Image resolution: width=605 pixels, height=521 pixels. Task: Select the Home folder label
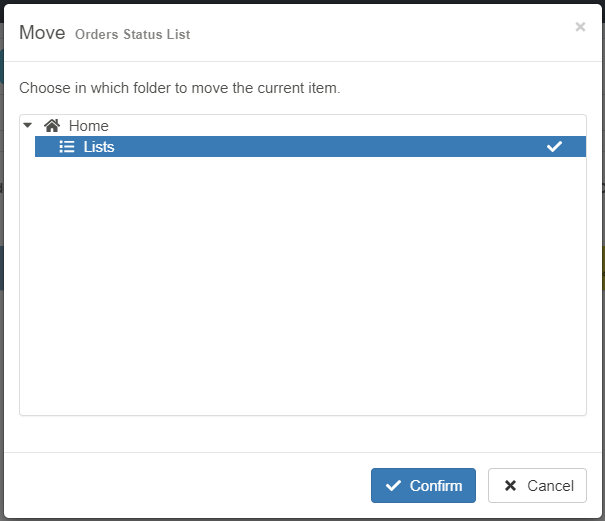pos(89,126)
